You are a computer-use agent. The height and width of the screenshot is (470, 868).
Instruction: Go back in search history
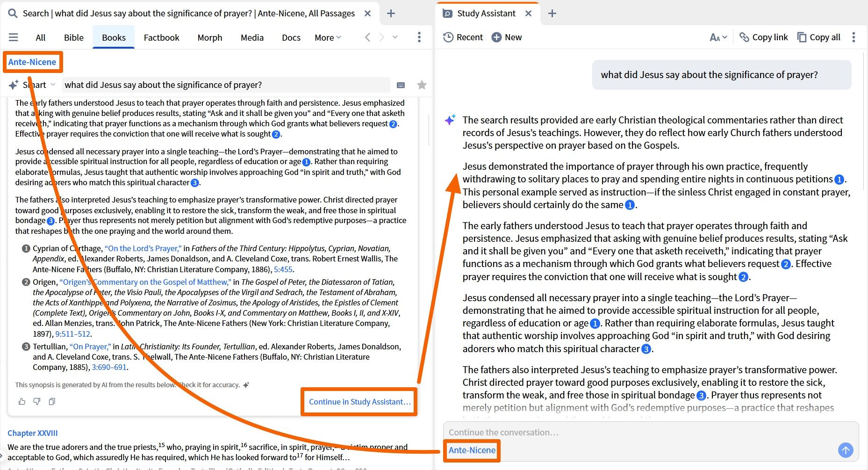(368, 37)
